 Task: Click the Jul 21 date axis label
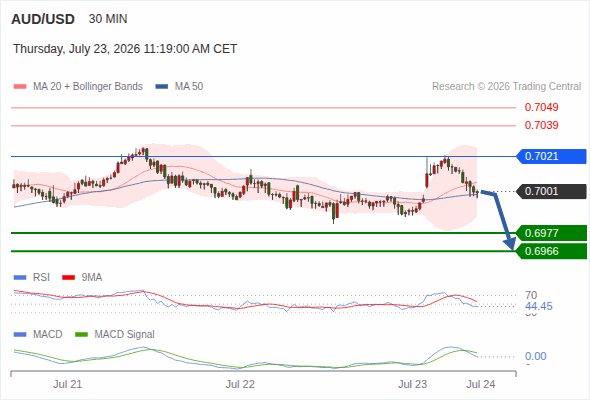(67, 384)
